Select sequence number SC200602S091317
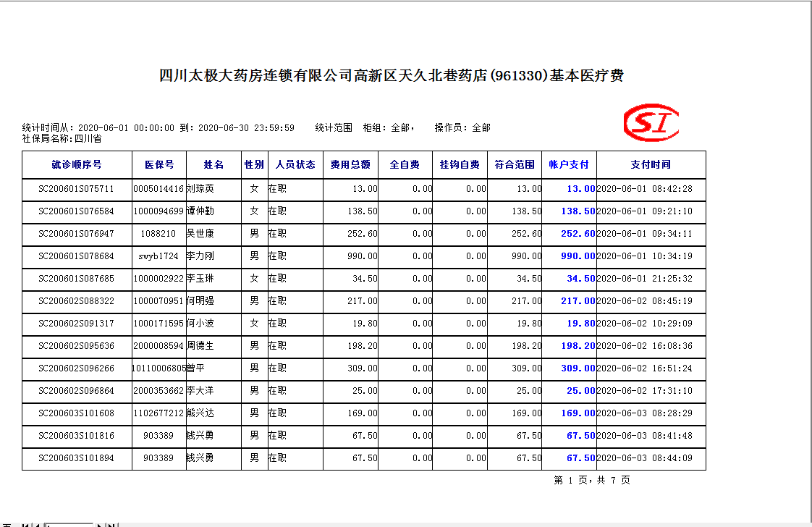This screenshot has width=812, height=527. click(x=76, y=324)
